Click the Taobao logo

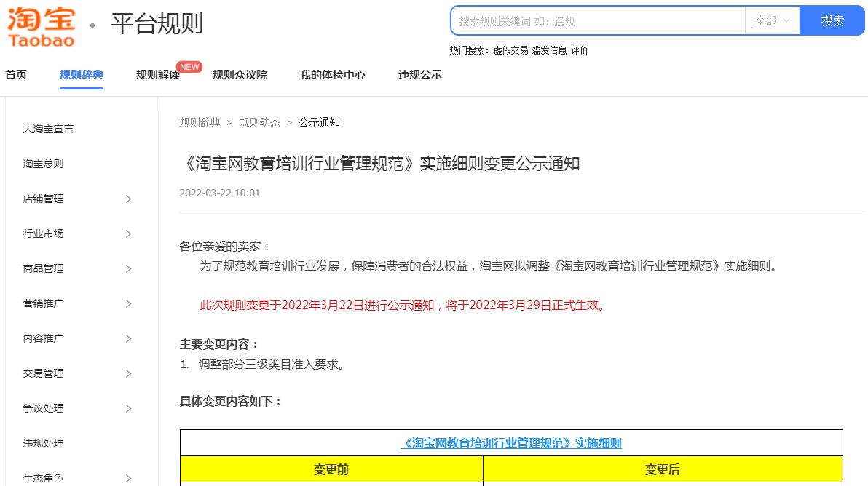pos(42,27)
